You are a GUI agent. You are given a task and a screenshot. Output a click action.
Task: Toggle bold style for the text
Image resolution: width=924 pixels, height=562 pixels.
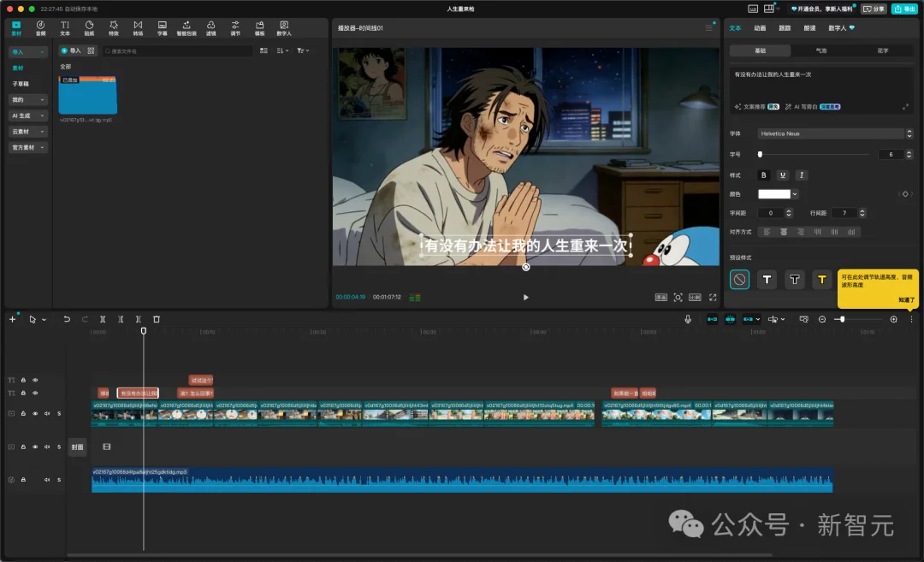[x=764, y=175]
